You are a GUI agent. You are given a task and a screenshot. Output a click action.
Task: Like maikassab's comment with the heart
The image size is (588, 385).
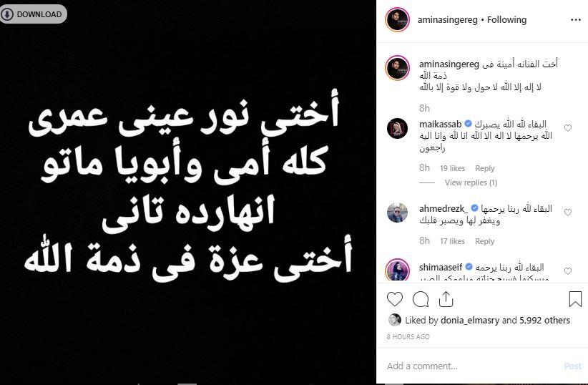[568, 128]
